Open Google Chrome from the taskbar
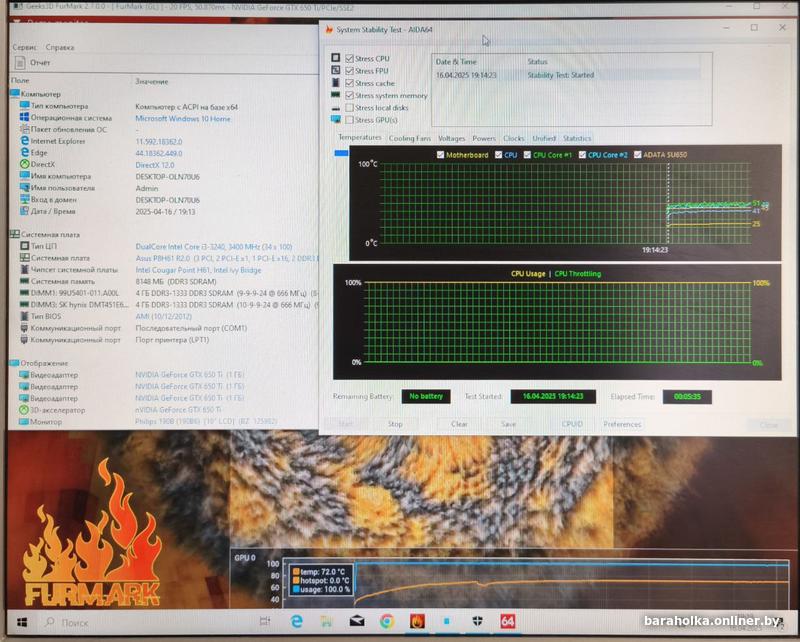This screenshot has height=642, width=800. pyautogui.click(x=387, y=621)
